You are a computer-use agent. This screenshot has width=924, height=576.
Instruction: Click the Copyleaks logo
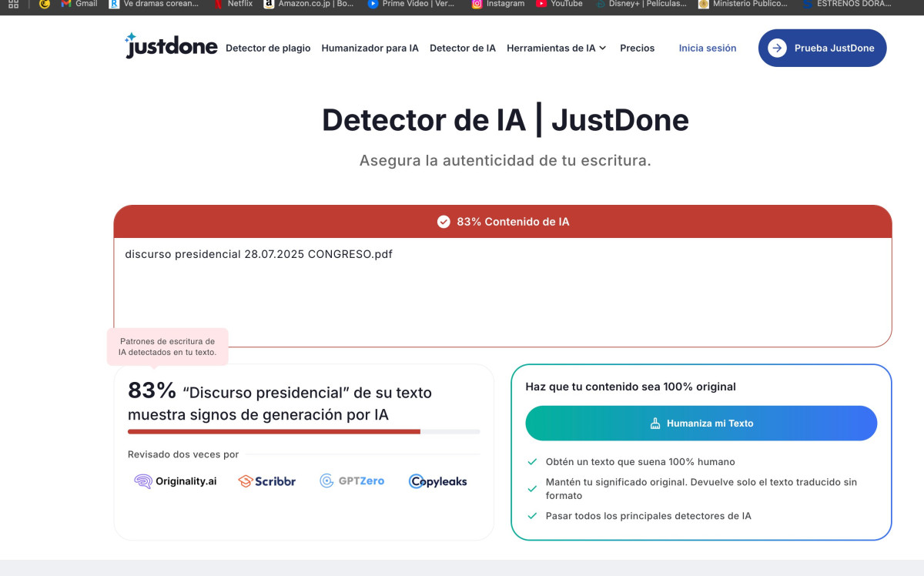coord(438,481)
